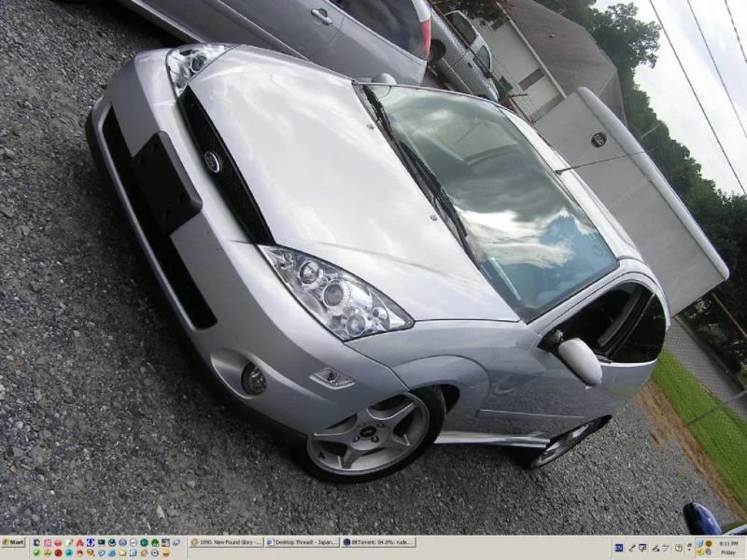The width and height of the screenshot is (747, 560).
Task: Launch the red "A" Quick Launch icon
Action: pos(80,542)
